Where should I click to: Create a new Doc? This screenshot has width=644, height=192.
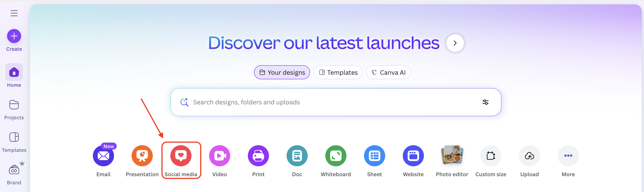click(x=297, y=156)
